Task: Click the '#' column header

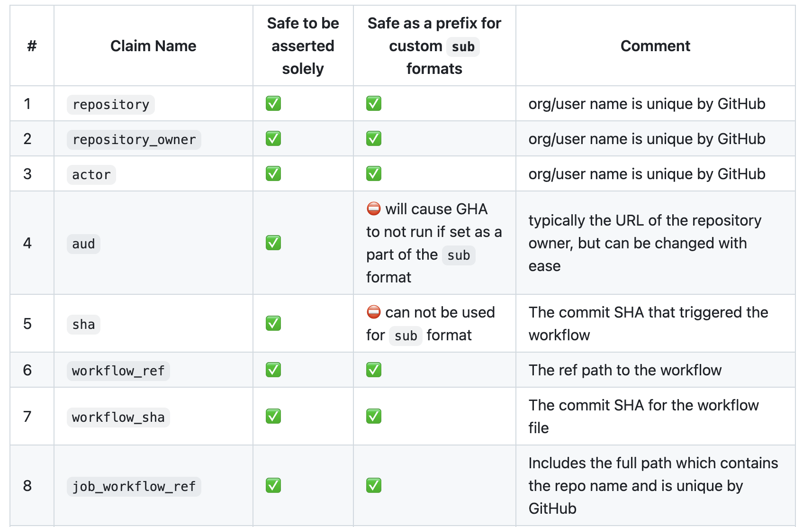Action: click(x=32, y=46)
